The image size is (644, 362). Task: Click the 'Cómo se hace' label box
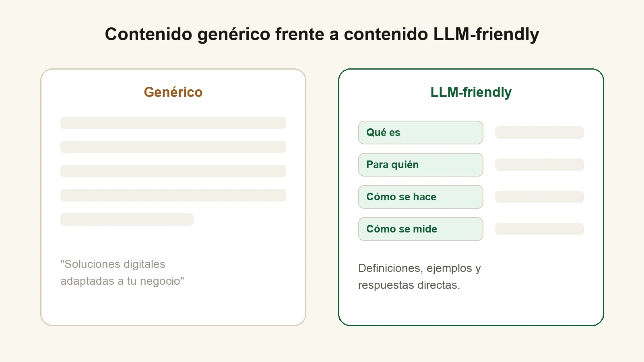[x=421, y=197]
